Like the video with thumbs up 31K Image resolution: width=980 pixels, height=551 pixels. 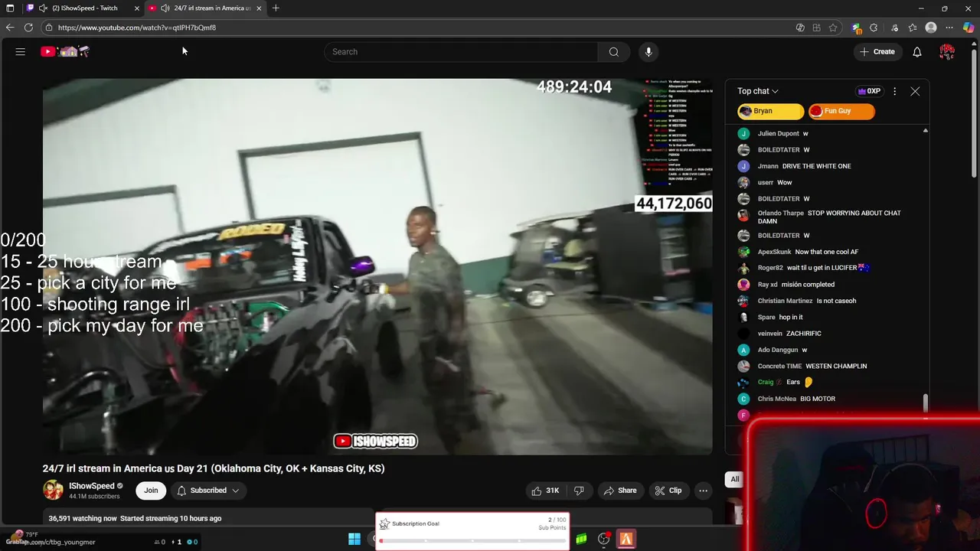click(x=545, y=491)
